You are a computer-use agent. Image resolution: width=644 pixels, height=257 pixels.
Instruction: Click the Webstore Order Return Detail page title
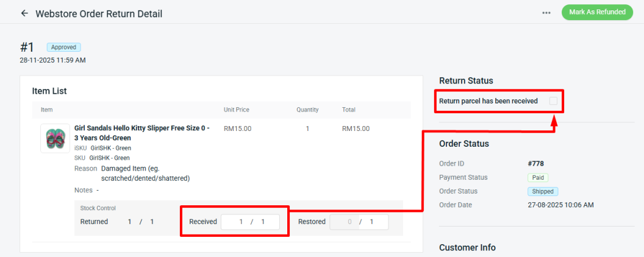tap(99, 13)
